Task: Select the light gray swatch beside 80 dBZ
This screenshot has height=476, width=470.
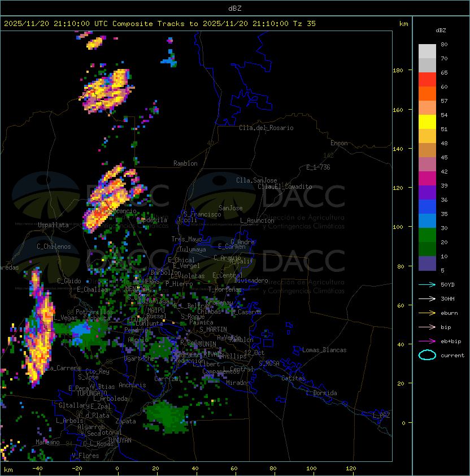Action: [427, 51]
